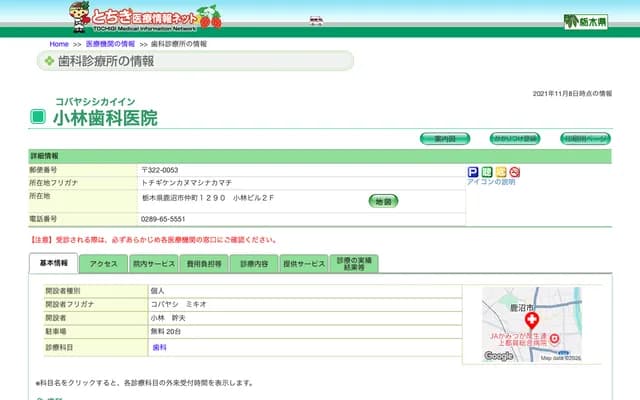
Task: Click the 電話番号 row label
Action: [43, 219]
